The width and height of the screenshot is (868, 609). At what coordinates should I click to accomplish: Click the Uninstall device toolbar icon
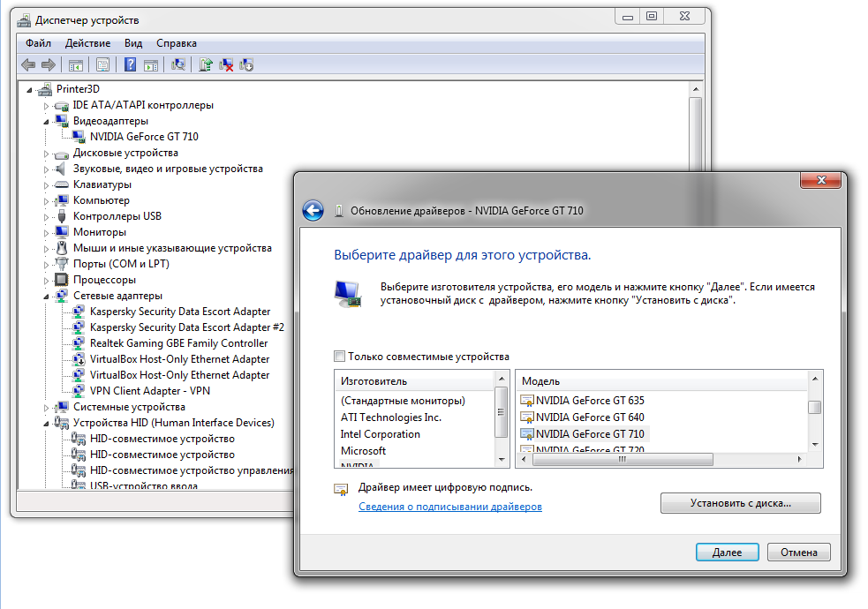coord(226,64)
